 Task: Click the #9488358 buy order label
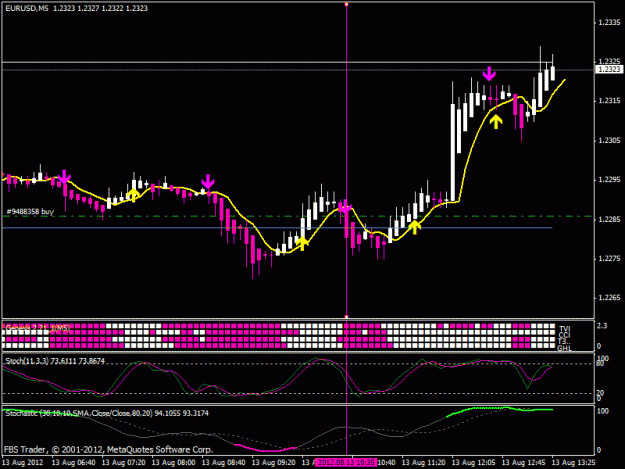[x=30, y=211]
